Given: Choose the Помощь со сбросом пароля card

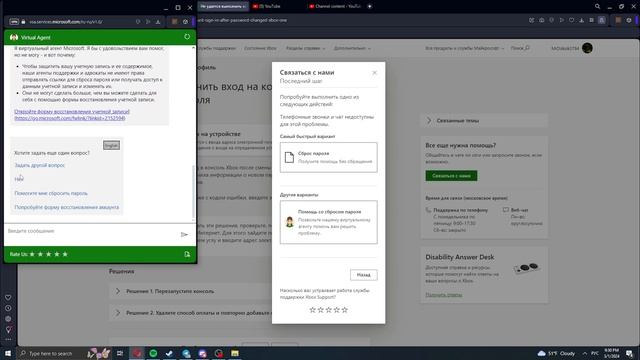Looking at the screenshot, I should (x=329, y=222).
